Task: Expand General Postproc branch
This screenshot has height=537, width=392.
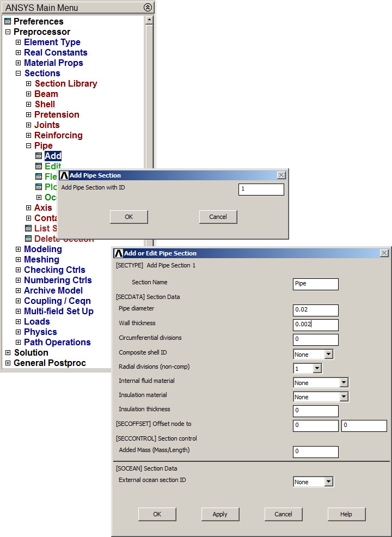Action: pos(8,363)
